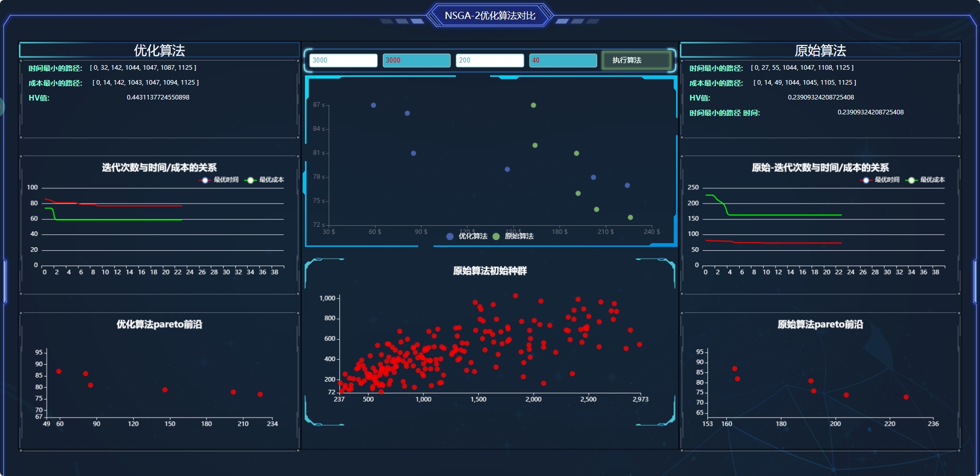Click the 时间最小的路径: label in the 优化算法 panel
980x476 pixels.
point(55,68)
